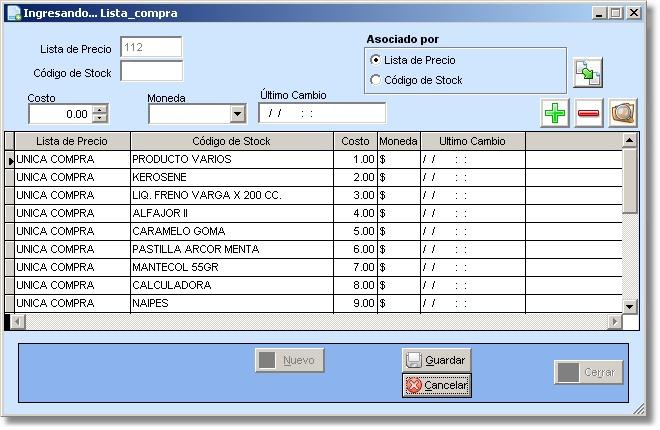
Task: Decrease Costo value with down arrow
Action: 100,119
